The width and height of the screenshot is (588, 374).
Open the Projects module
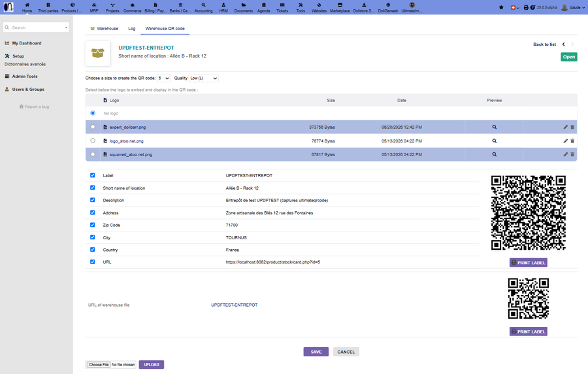tap(112, 7)
